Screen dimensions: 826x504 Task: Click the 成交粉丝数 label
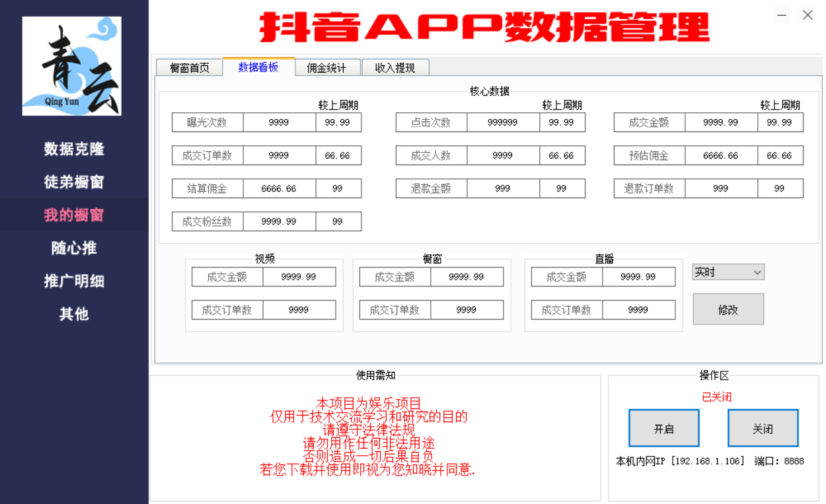(207, 221)
